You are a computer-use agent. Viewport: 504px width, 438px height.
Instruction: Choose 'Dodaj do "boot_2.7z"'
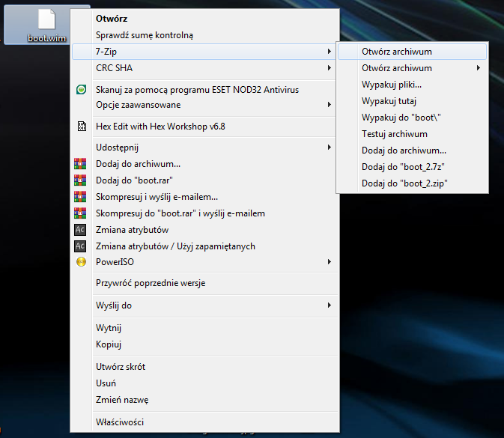click(x=412, y=167)
